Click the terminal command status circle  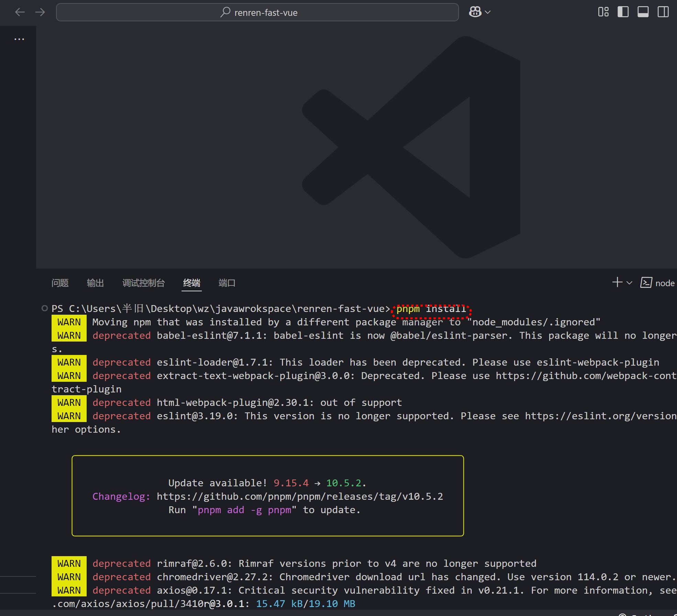[x=44, y=308]
